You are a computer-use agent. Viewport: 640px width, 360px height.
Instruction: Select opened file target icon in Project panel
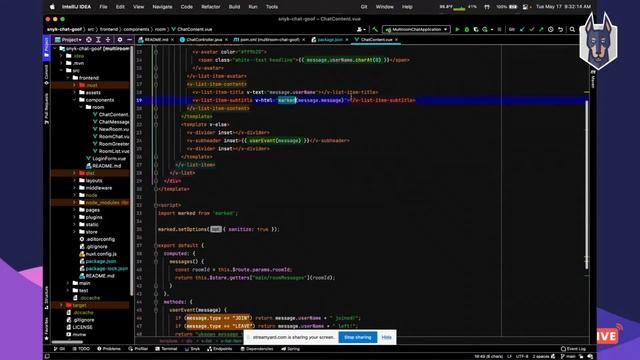coord(89,40)
